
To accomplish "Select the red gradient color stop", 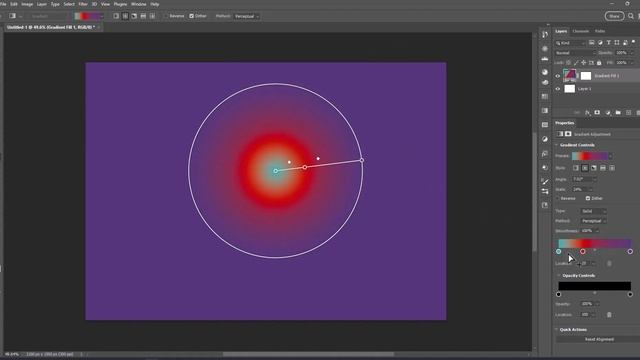I will (x=583, y=251).
